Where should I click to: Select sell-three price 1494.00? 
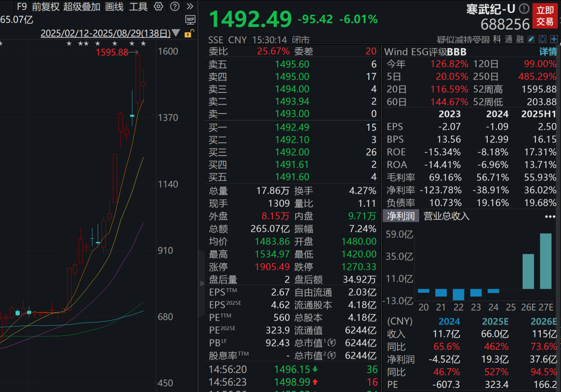[292, 89]
